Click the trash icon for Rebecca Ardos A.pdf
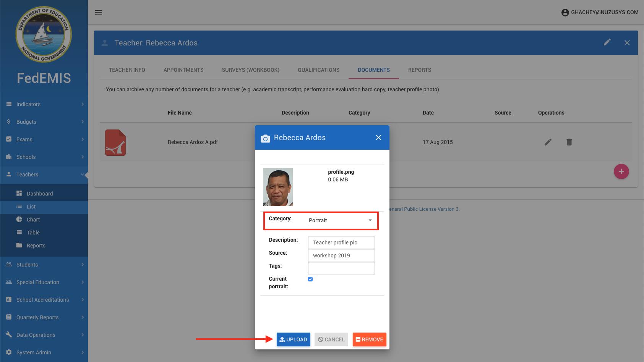Image resolution: width=644 pixels, height=362 pixels. [x=569, y=142]
